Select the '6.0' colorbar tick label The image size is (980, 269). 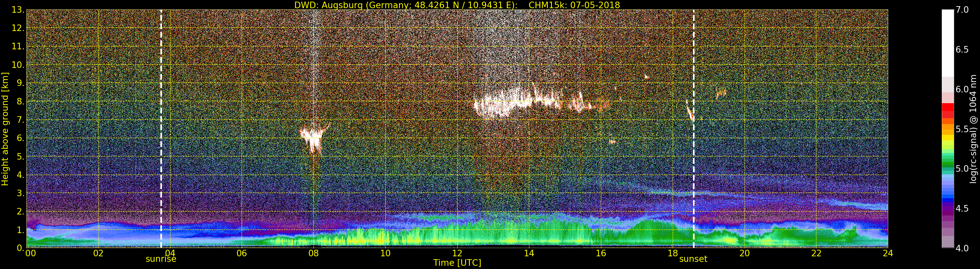pyautogui.click(x=962, y=89)
